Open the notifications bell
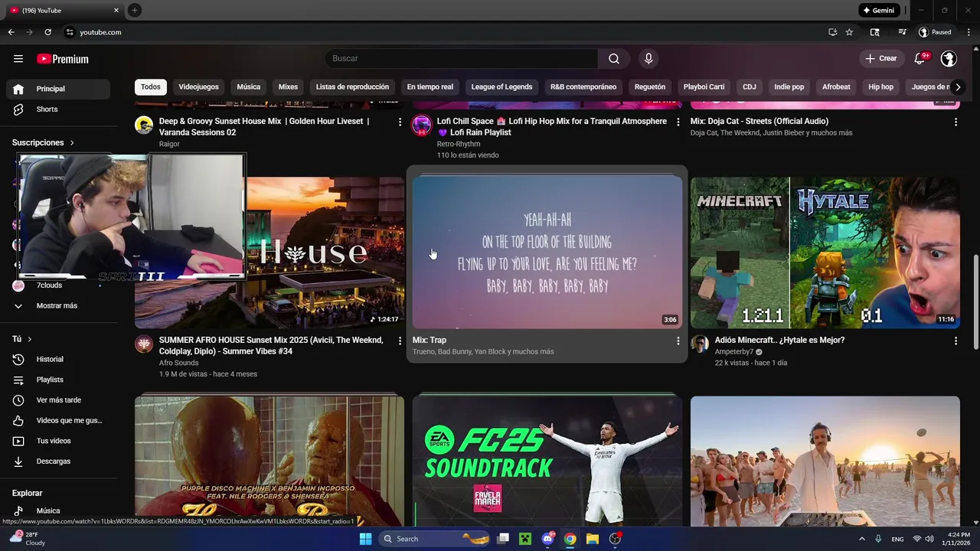This screenshot has width=980, height=551. coord(921,59)
